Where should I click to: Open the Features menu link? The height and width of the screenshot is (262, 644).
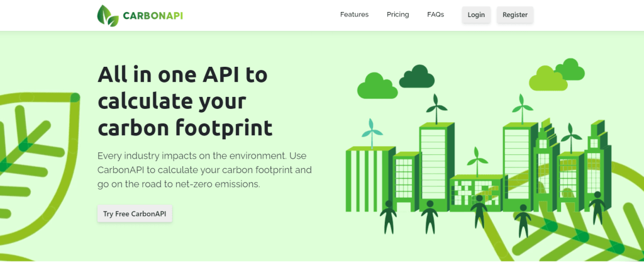coord(354,14)
